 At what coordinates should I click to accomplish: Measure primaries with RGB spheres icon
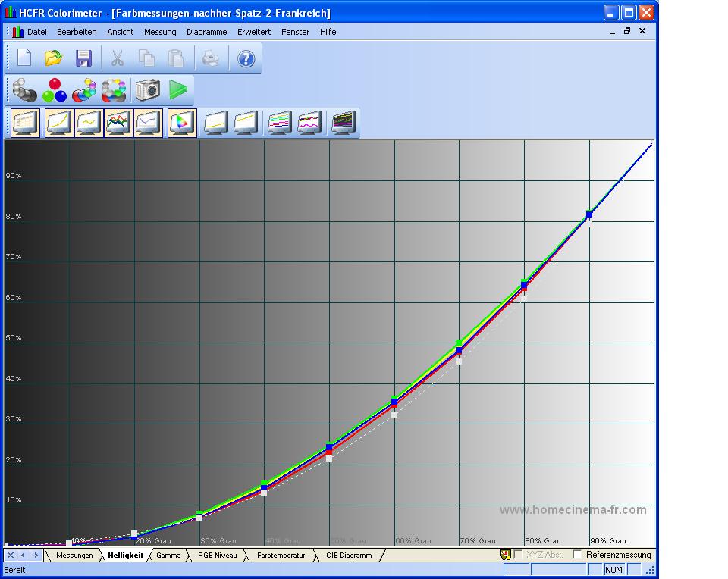[x=55, y=90]
